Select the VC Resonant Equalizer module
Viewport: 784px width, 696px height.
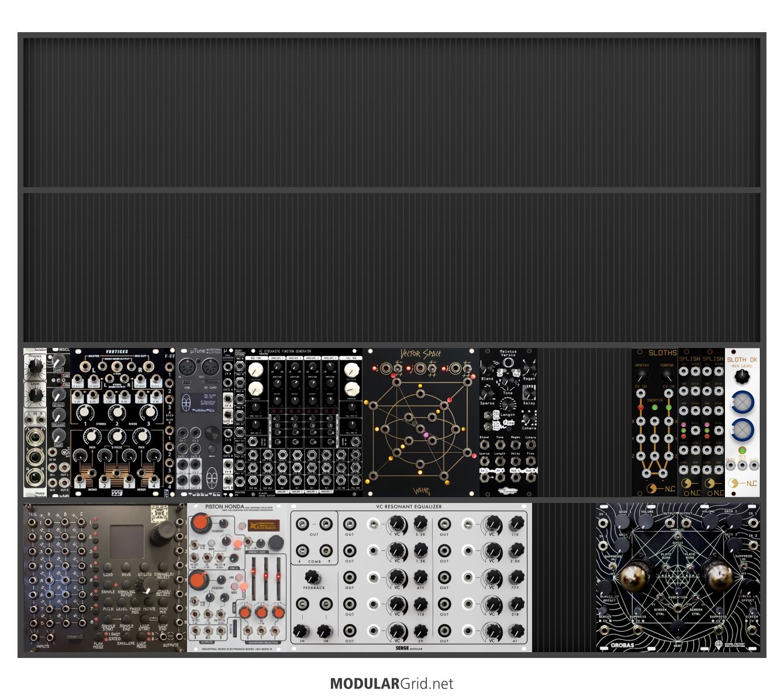coord(410,577)
